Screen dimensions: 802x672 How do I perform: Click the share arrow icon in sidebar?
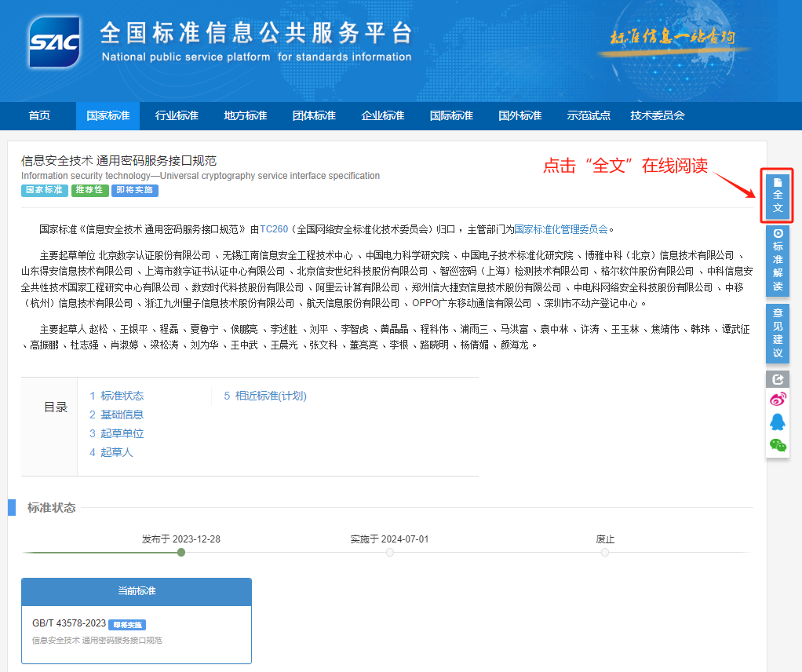(x=777, y=379)
